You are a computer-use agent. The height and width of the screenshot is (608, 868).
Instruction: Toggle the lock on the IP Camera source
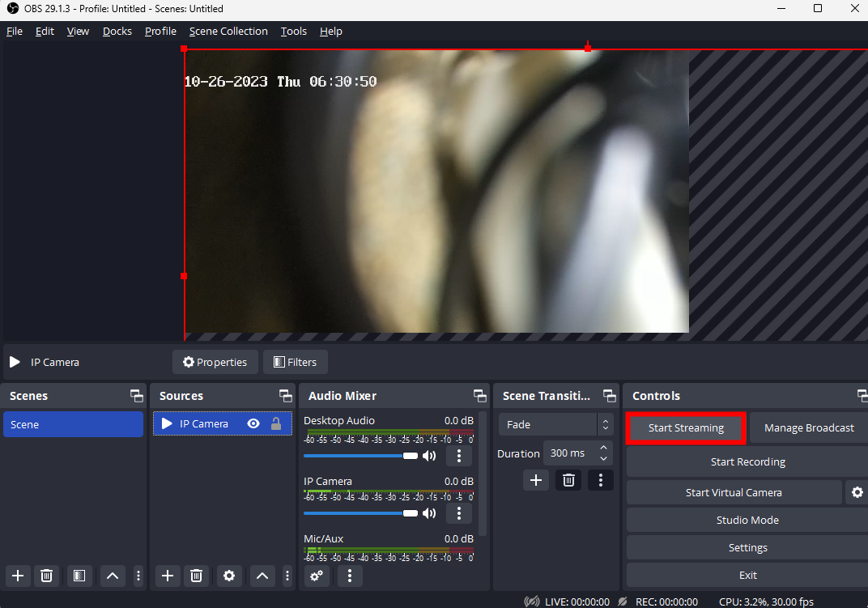click(276, 423)
